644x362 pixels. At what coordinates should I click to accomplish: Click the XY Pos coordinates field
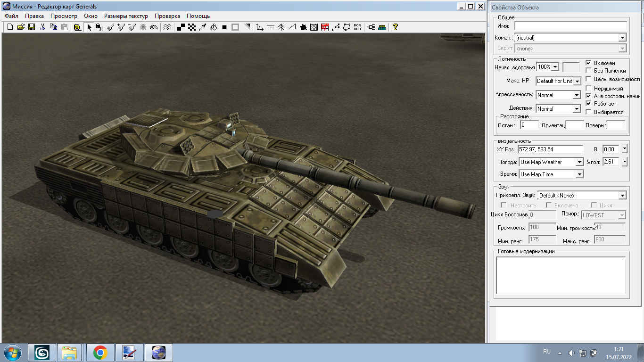(x=550, y=149)
